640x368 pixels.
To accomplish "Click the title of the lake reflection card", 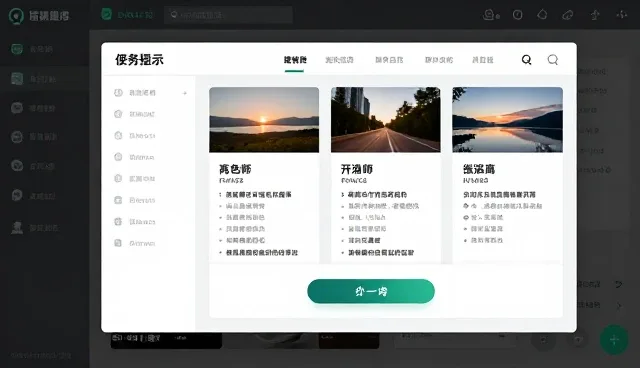I will pyautogui.click(x=479, y=169).
